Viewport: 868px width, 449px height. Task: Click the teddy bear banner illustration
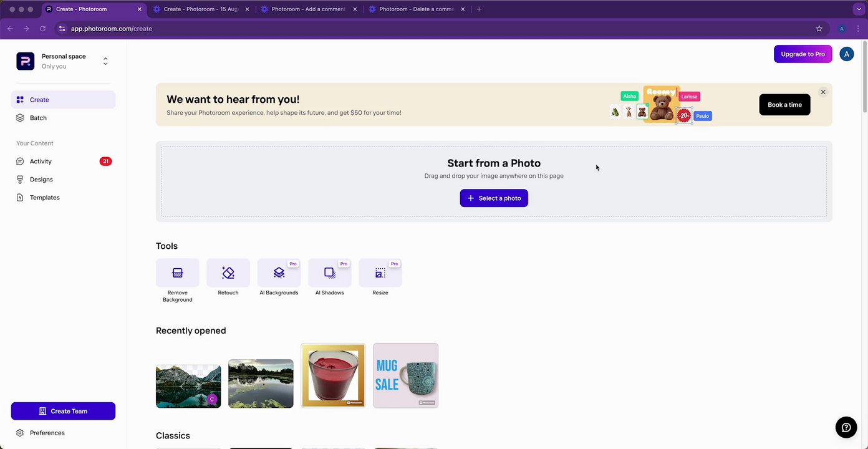(x=661, y=104)
